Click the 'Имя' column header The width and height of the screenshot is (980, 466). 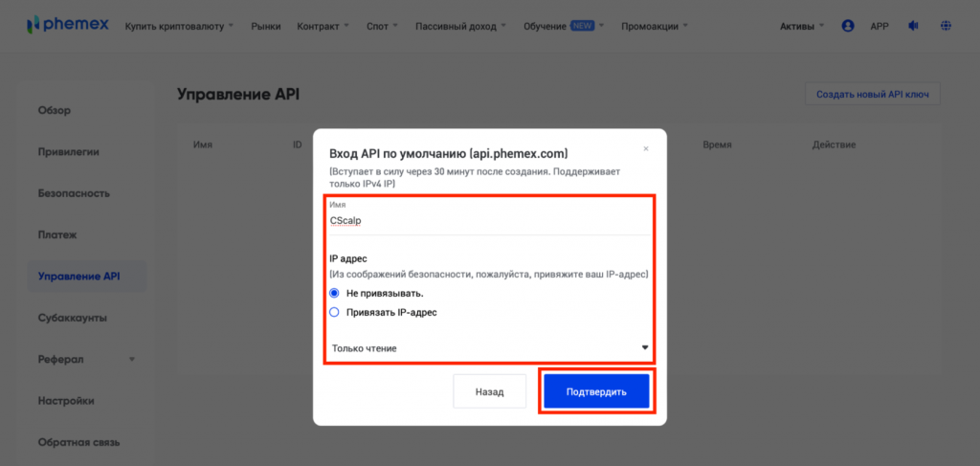coord(203,144)
